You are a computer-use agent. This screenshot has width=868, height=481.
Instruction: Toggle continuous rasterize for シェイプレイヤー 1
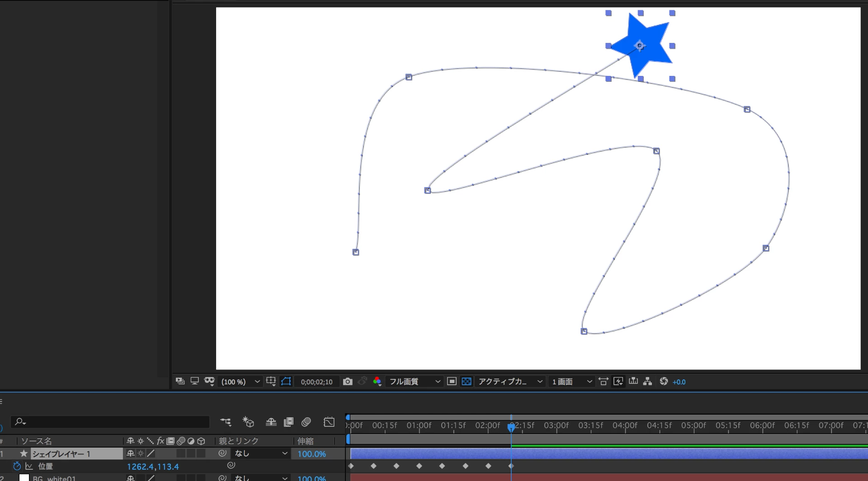tap(141, 453)
